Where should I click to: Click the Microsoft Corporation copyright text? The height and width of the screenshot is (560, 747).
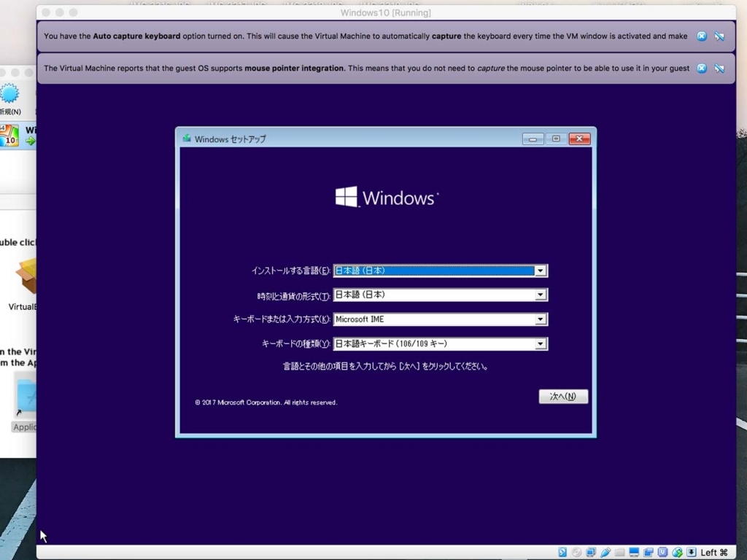click(x=266, y=402)
